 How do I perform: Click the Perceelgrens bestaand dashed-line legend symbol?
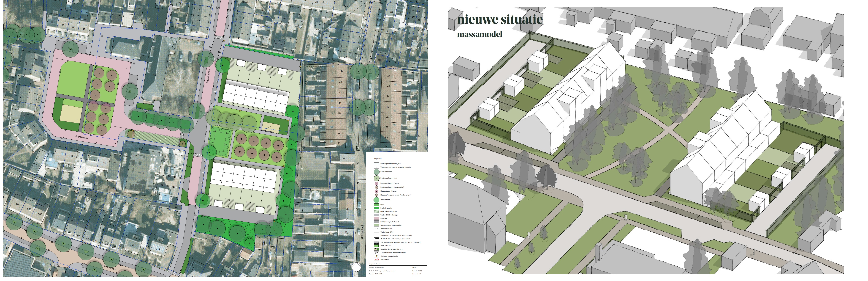coord(377,164)
